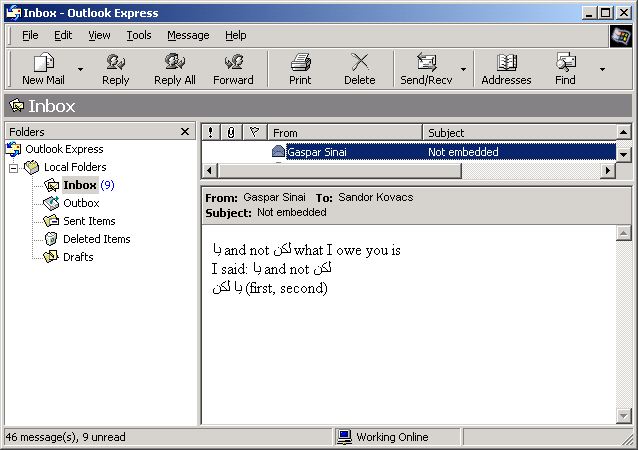Open the Find dropdown arrow
The image size is (638, 450).
point(602,70)
